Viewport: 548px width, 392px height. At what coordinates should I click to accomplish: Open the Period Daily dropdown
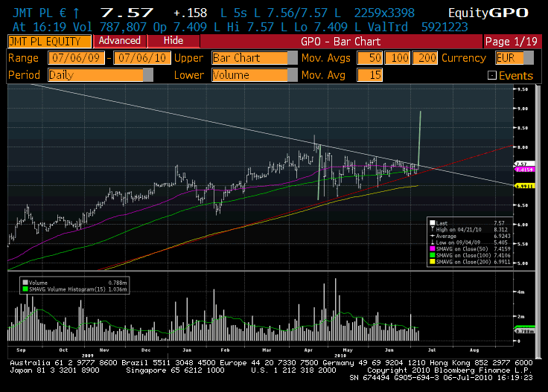click(x=101, y=75)
